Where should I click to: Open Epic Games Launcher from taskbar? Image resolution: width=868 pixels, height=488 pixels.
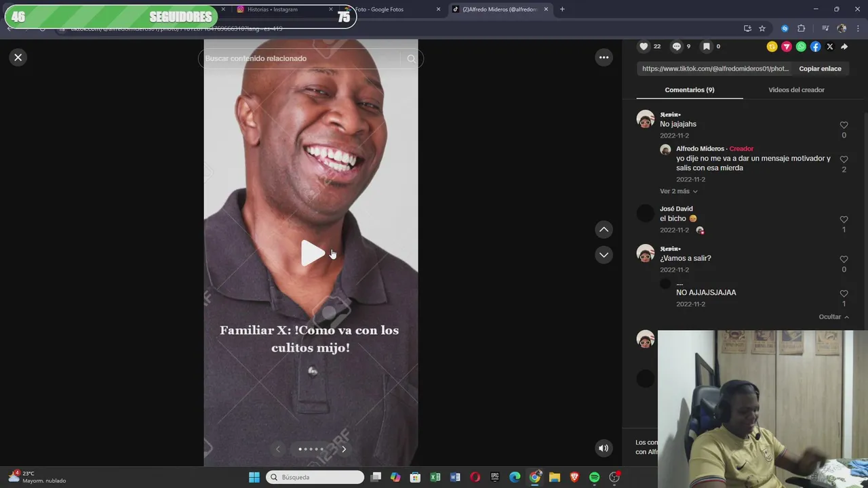pos(495,477)
